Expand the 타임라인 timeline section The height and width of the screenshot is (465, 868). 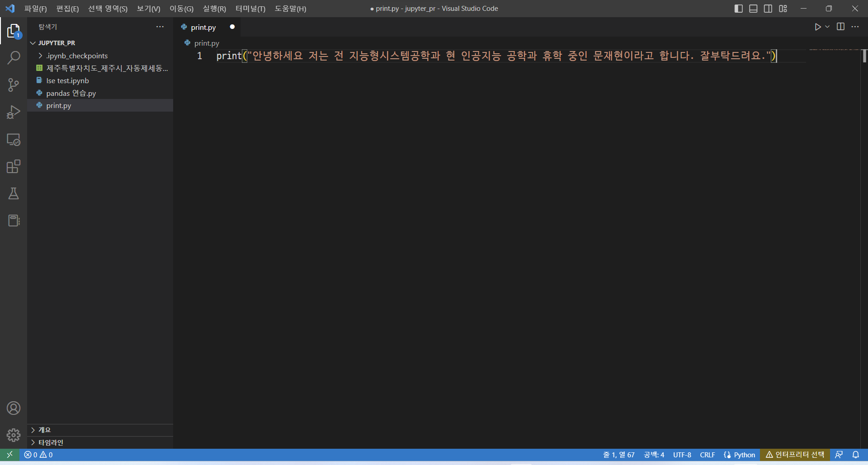pyautogui.click(x=51, y=442)
